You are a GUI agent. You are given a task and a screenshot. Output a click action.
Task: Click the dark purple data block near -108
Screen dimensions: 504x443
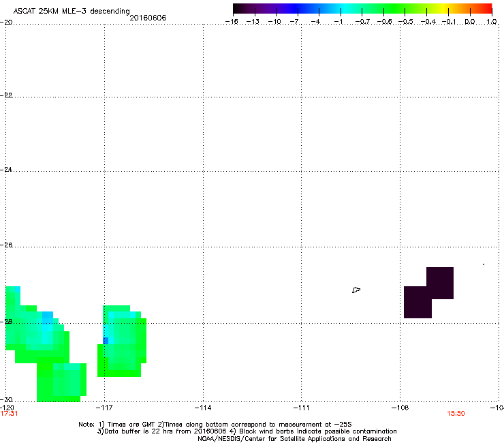pos(429,292)
